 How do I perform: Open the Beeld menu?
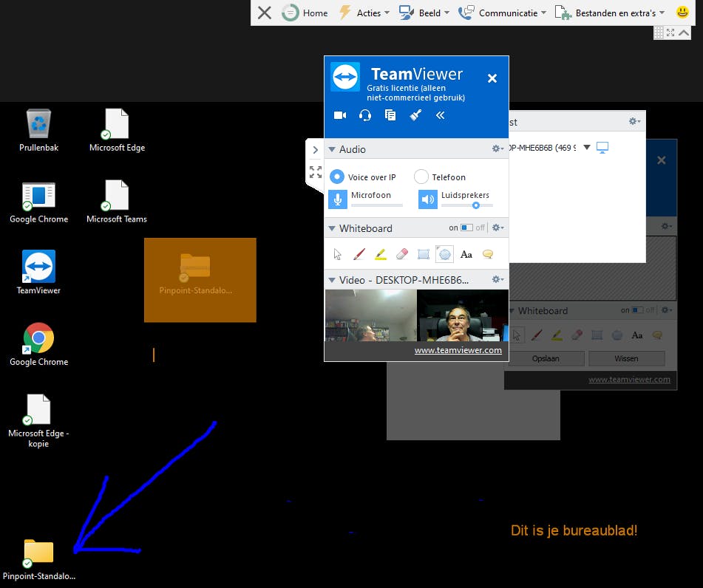424,13
